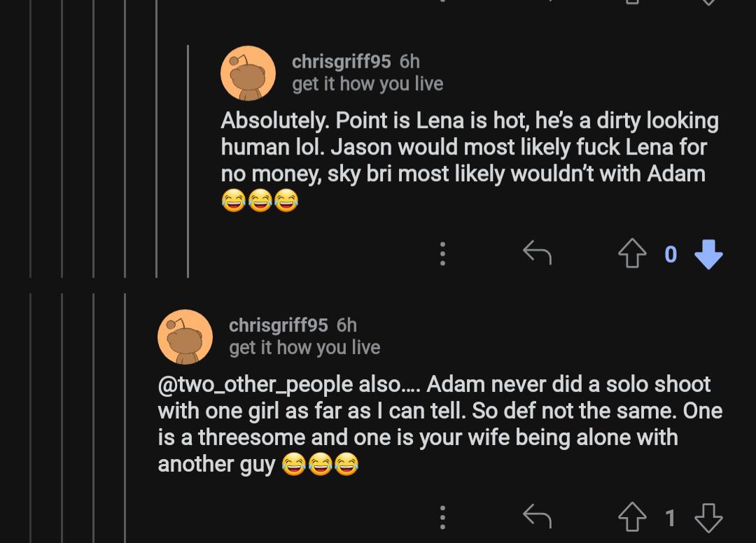Open chrisgriff95's profile from the second comment
Screen dimensions: 756x543
point(278,325)
